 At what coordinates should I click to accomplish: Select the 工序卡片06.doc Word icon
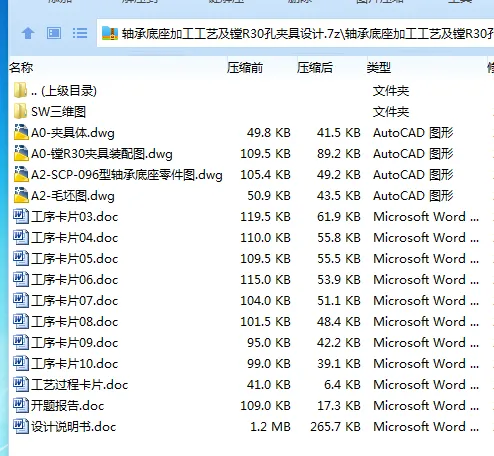[21, 279]
